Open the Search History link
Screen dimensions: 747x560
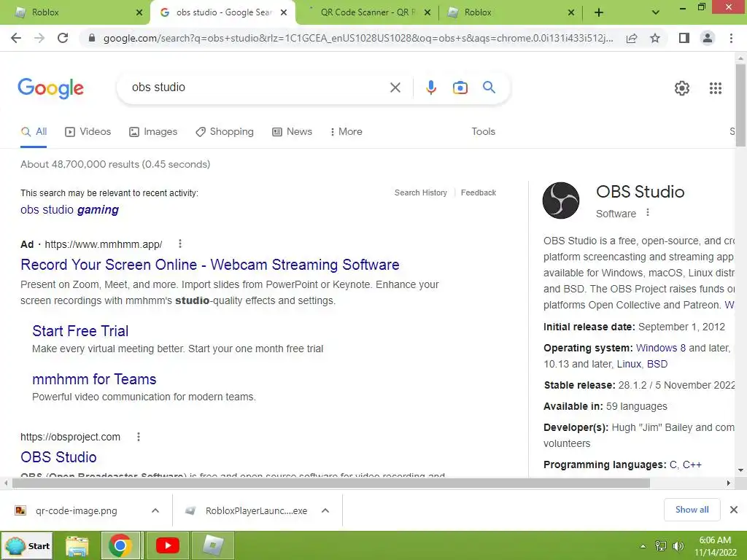point(421,192)
